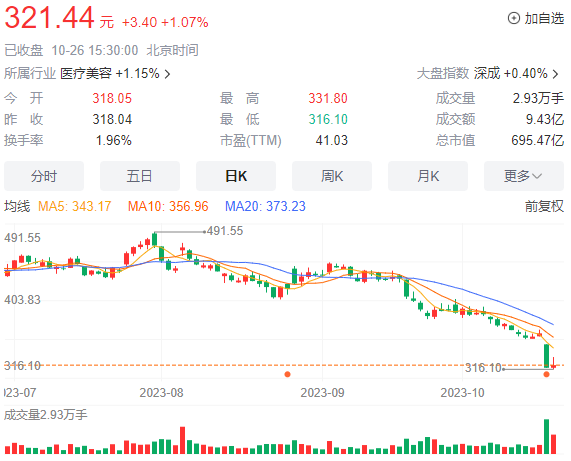Image resolution: width=571 pixels, height=461 pixels.
Task: Click the 403.83 price axis label
Action: pos(22,300)
